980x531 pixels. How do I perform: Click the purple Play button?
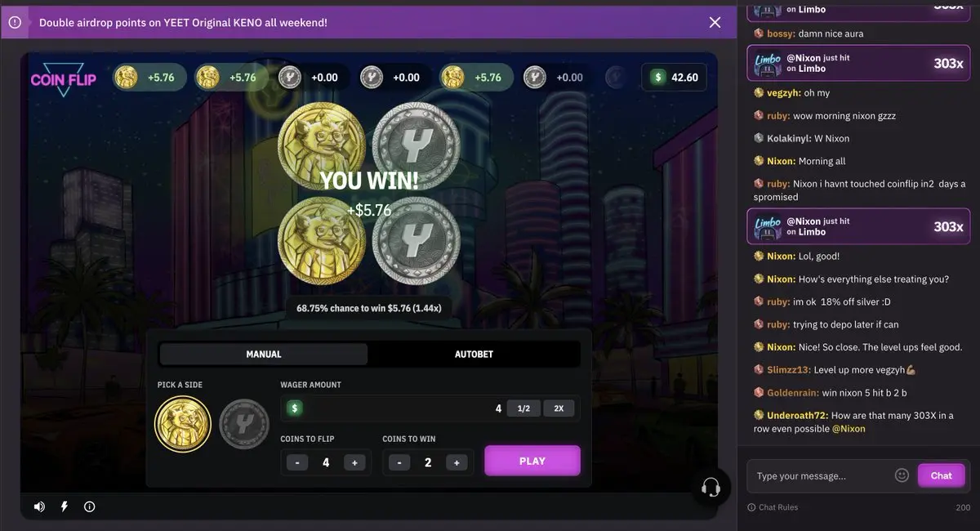(x=532, y=461)
